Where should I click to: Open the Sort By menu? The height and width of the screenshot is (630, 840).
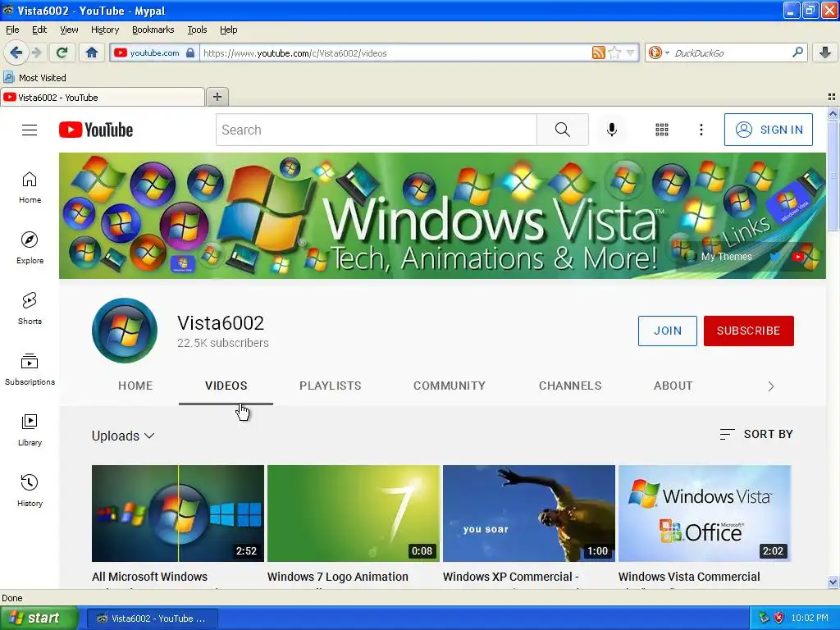[756, 434]
